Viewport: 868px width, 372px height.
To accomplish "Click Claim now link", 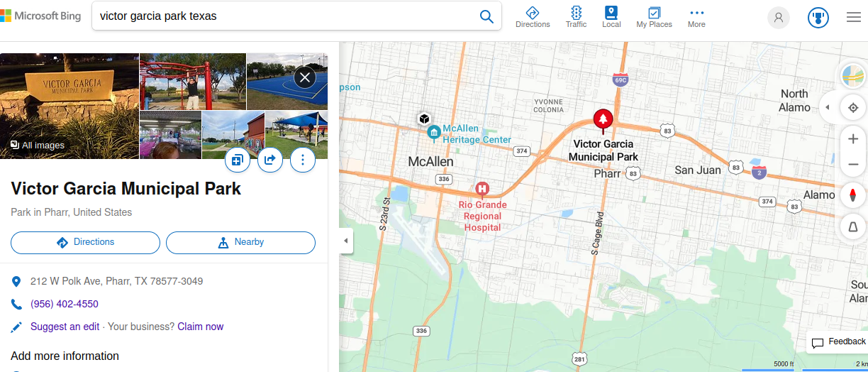I will pos(201,327).
